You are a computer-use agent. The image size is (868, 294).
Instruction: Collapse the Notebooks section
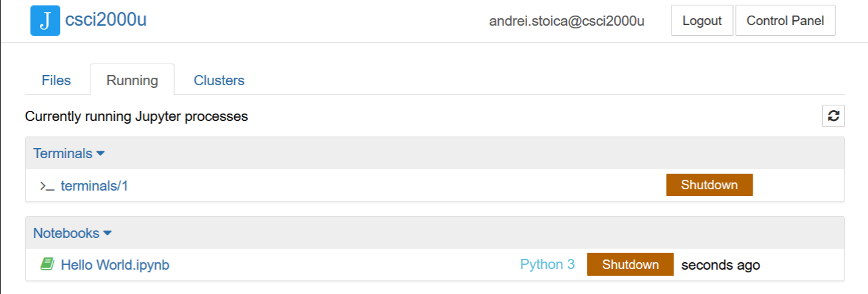tap(72, 233)
